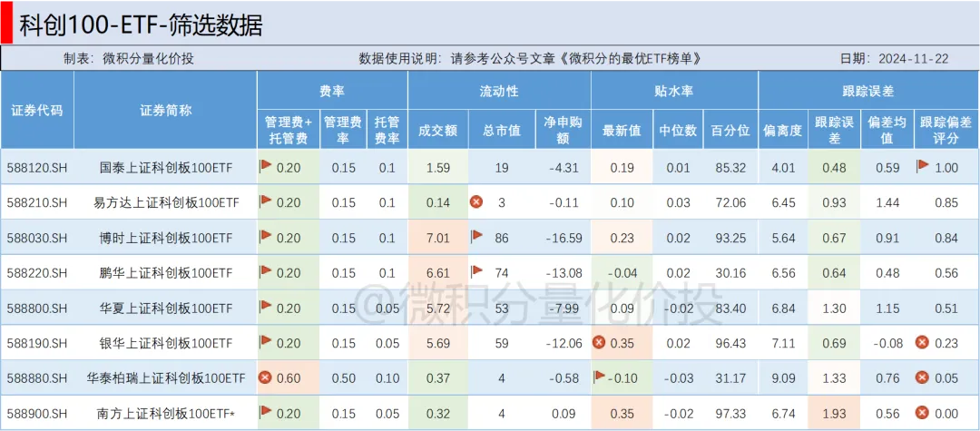The image size is (980, 431).
Task: Click the 证券代码 column header
Action: tap(37, 111)
